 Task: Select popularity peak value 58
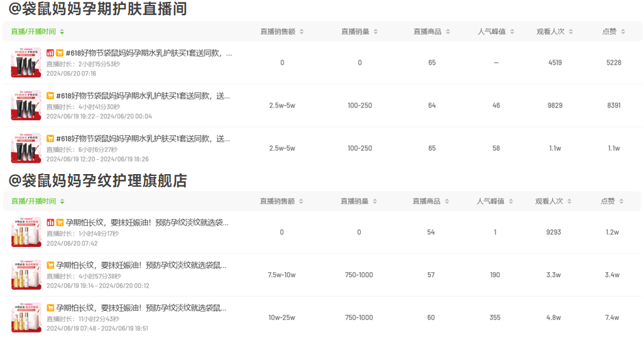tap(496, 148)
